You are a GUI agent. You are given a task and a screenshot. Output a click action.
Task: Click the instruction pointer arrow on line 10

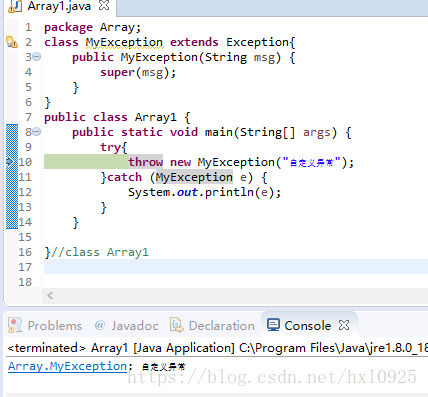tap(10, 162)
